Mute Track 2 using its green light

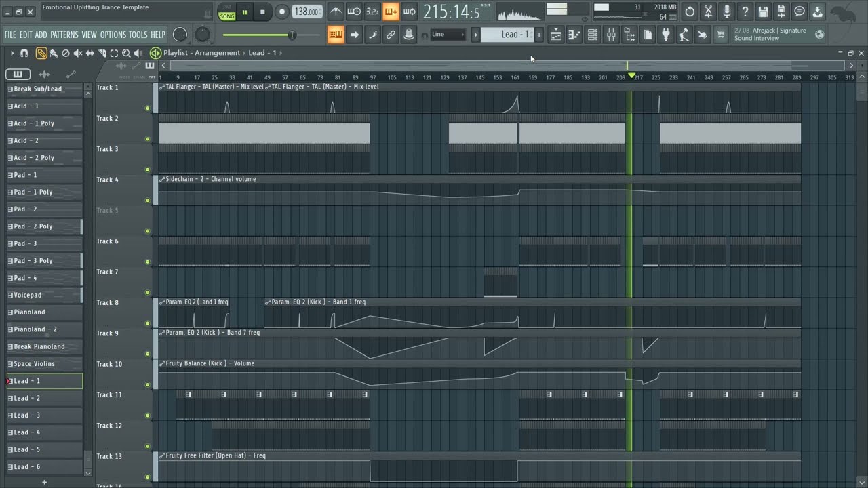pos(147,139)
